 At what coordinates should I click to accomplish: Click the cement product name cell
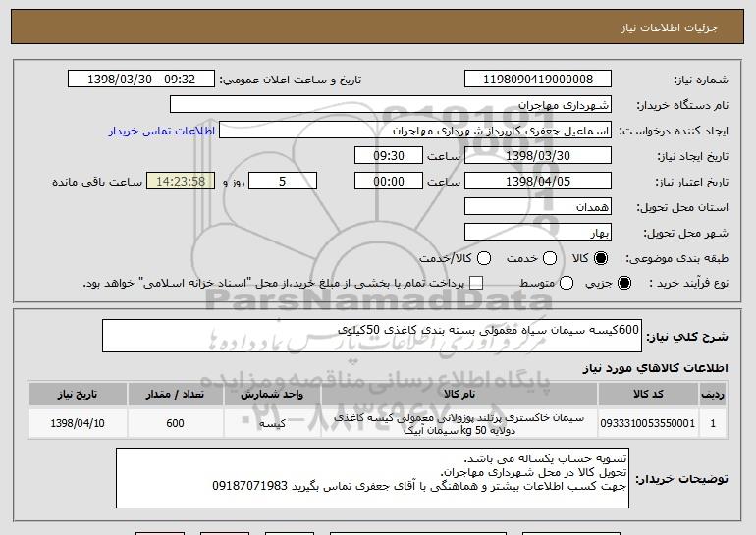(x=459, y=424)
